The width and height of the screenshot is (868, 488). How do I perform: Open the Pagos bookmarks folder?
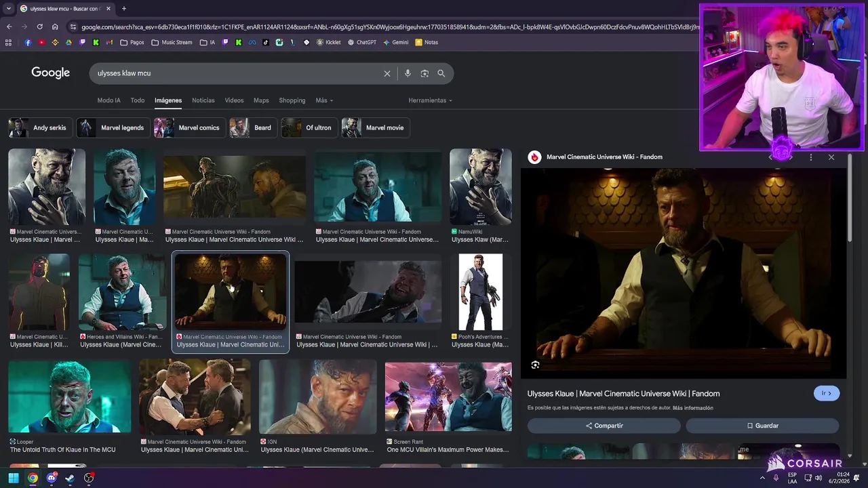pyautogui.click(x=132, y=42)
